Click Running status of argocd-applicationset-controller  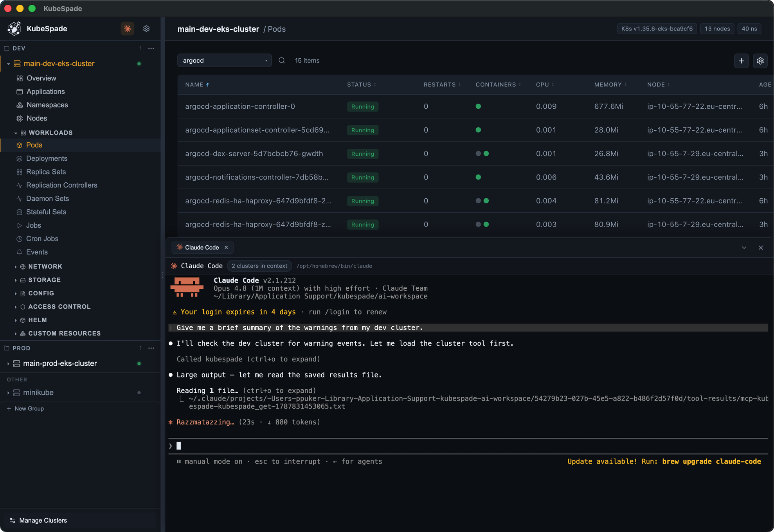pos(362,130)
